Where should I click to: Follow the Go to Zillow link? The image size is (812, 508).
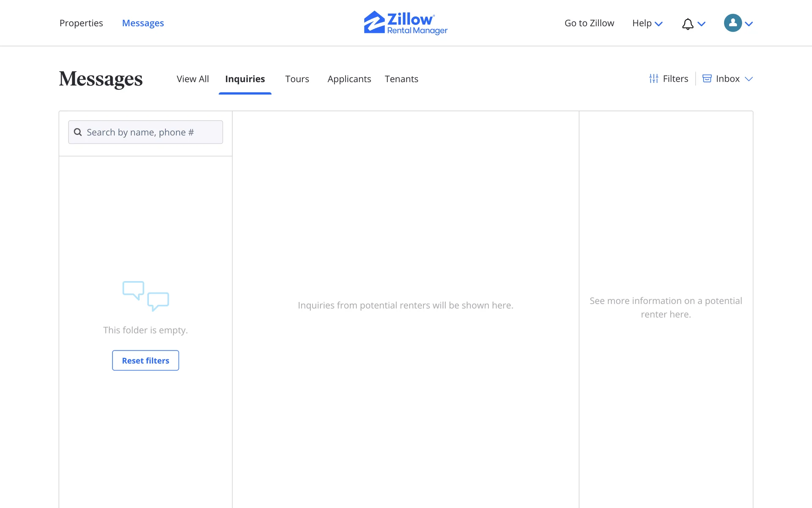589,23
